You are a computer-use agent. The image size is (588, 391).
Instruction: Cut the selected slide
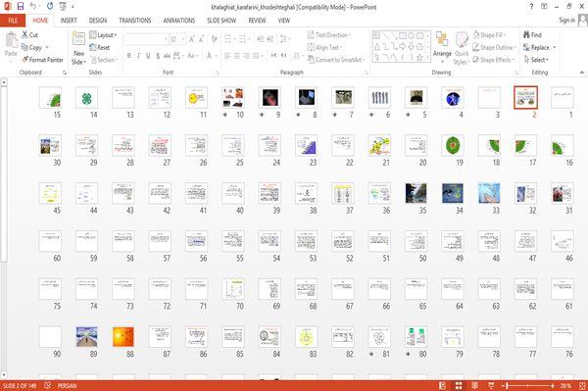pyautogui.click(x=30, y=35)
